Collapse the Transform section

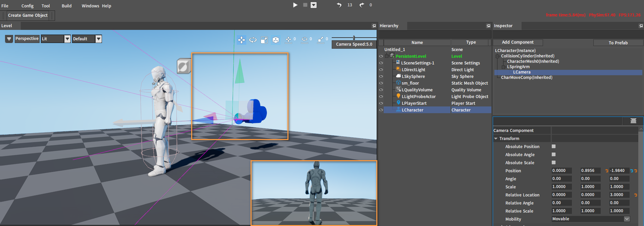pyautogui.click(x=496, y=139)
